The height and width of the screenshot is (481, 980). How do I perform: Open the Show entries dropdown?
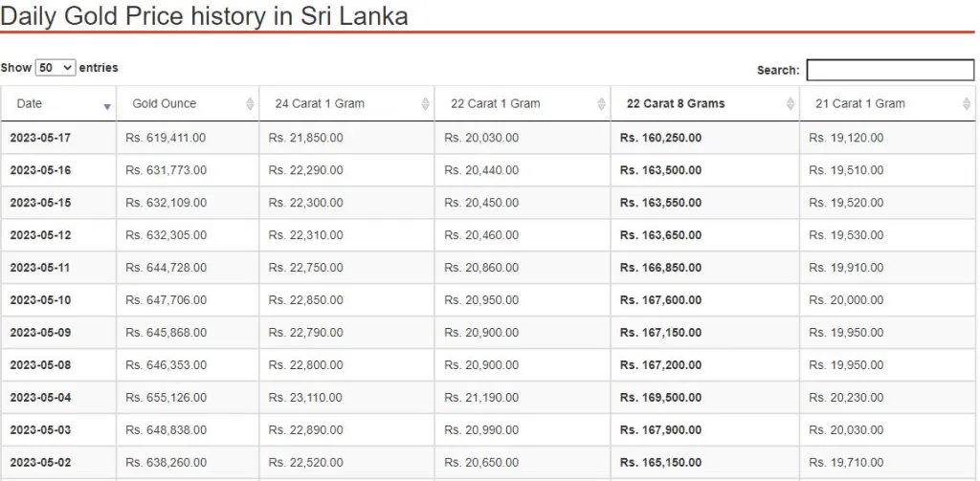click(x=56, y=68)
